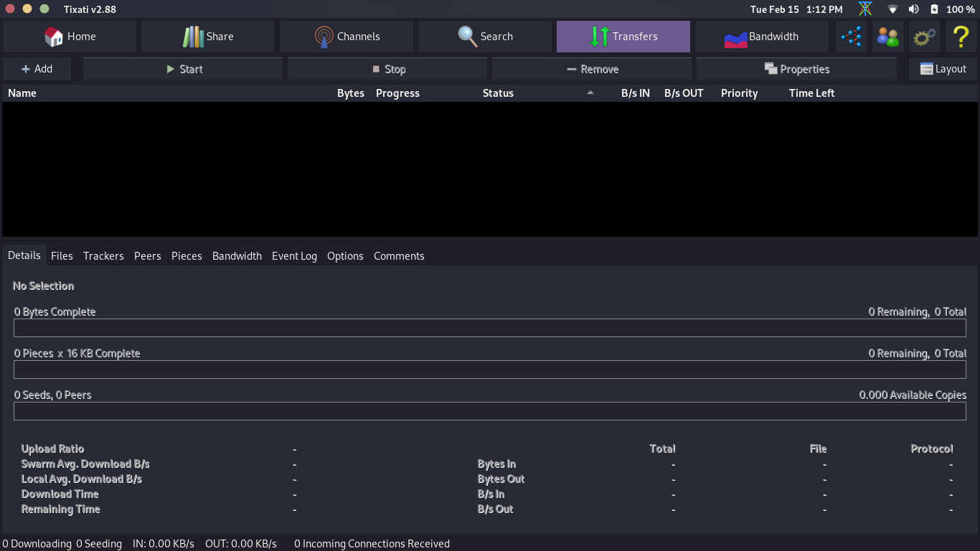Open the Trackers tab
This screenshot has width=980, height=551.
point(103,255)
